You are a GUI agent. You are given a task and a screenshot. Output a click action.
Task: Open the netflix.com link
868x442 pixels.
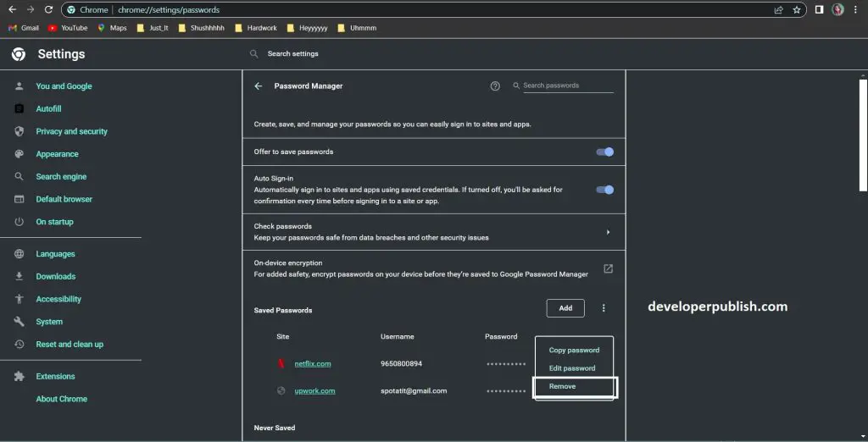coord(313,363)
